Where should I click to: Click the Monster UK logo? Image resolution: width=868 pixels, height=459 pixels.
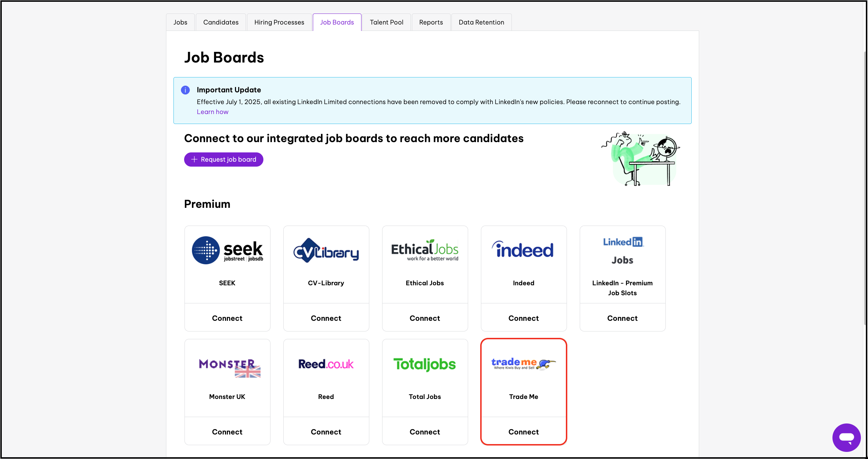pos(229,367)
